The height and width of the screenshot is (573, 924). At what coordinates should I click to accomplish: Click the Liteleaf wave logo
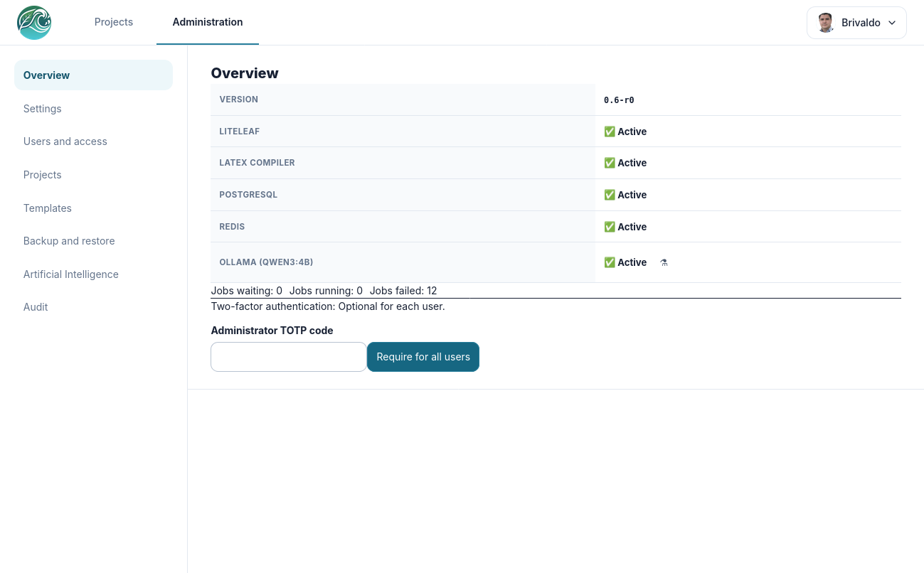[x=34, y=23]
